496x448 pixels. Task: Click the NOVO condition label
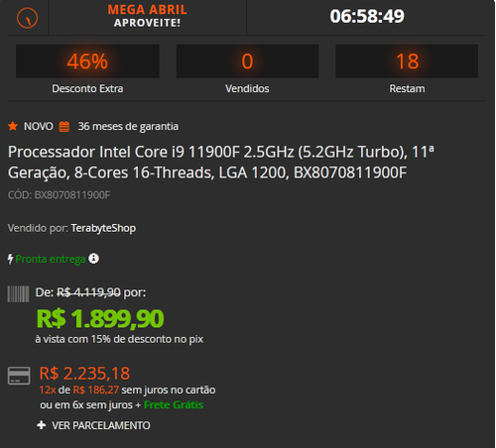(x=39, y=126)
